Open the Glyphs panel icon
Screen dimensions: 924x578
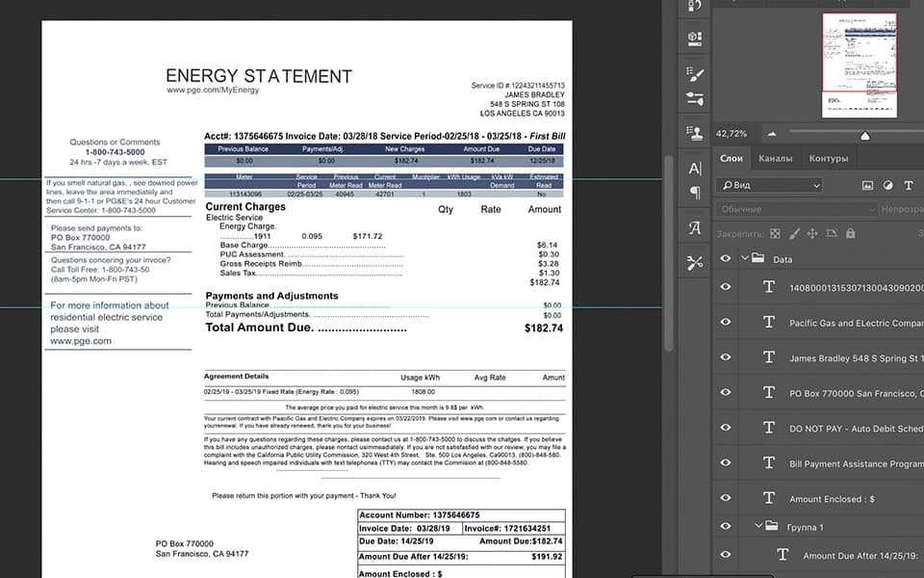(695, 227)
